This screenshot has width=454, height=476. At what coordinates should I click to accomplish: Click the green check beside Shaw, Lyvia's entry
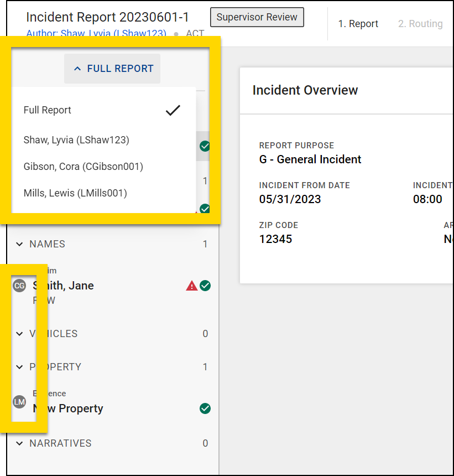pyautogui.click(x=205, y=146)
